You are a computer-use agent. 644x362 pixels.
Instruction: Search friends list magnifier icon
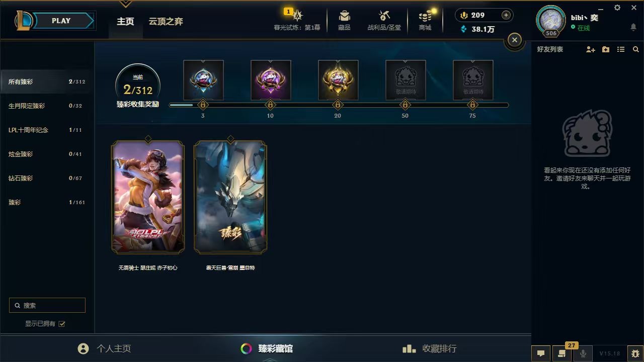tap(636, 49)
